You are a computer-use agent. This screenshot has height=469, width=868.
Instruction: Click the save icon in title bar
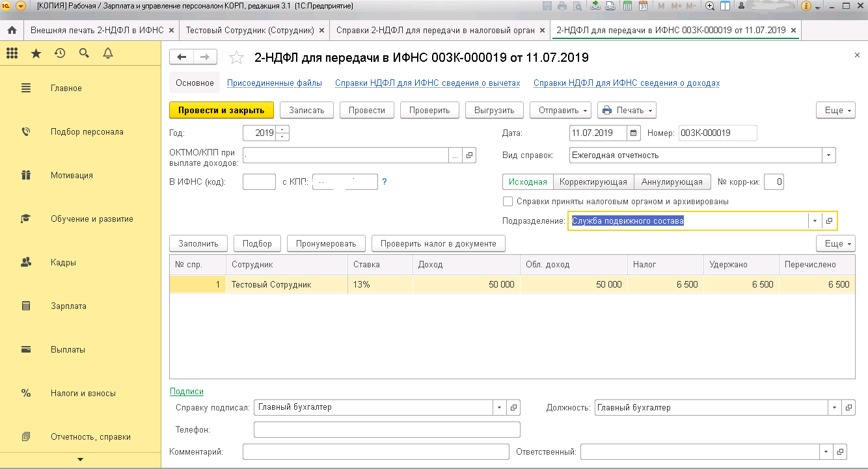(546, 7)
